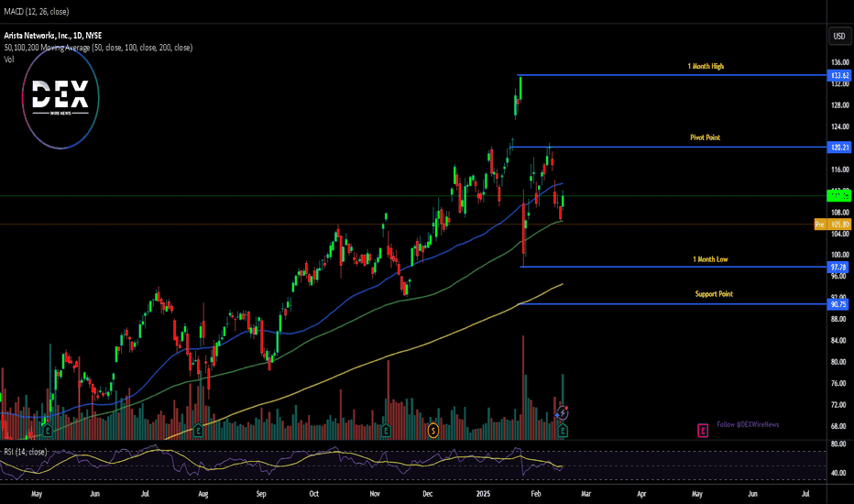
Task: Select the 97.78 price tag on the axis
Action: (x=838, y=267)
